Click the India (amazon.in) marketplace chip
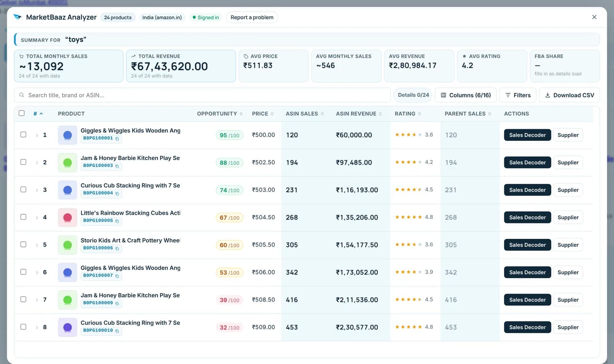Viewport: 614px width, 364px height. (162, 17)
